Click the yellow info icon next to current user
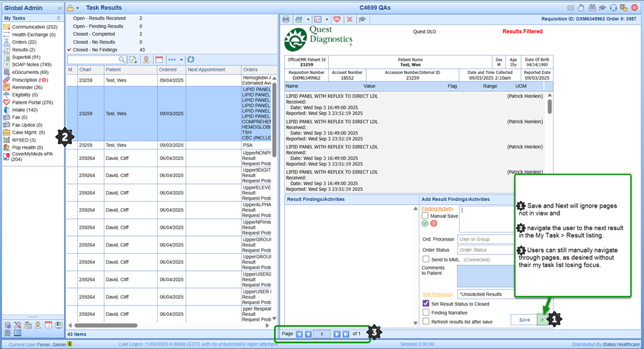Screen dimensions: 644x349 pyautogui.click(x=70, y=344)
